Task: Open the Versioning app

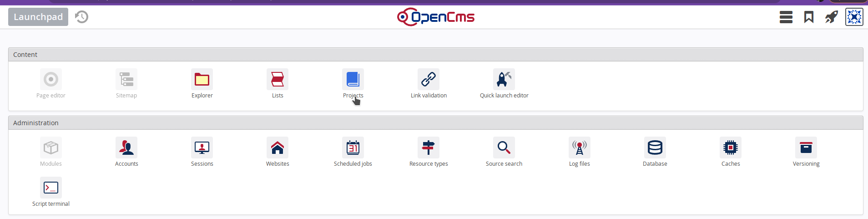Action: coord(806,148)
